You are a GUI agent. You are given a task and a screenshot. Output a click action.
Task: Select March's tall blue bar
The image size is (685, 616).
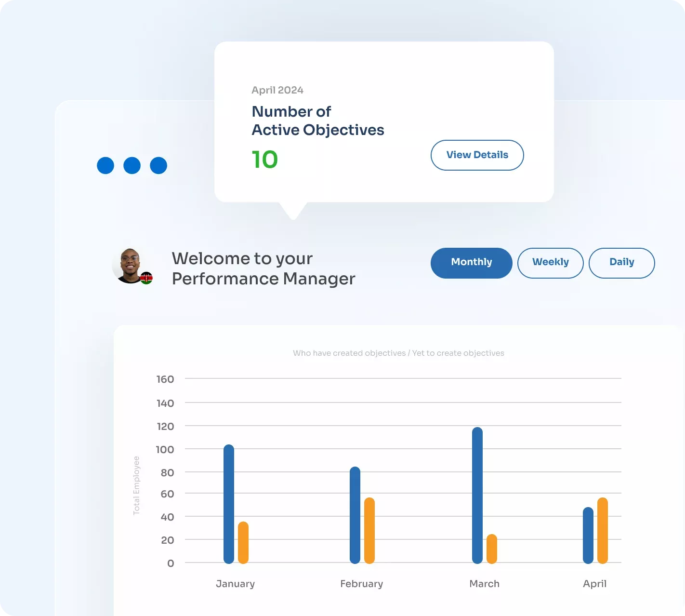[x=477, y=495]
